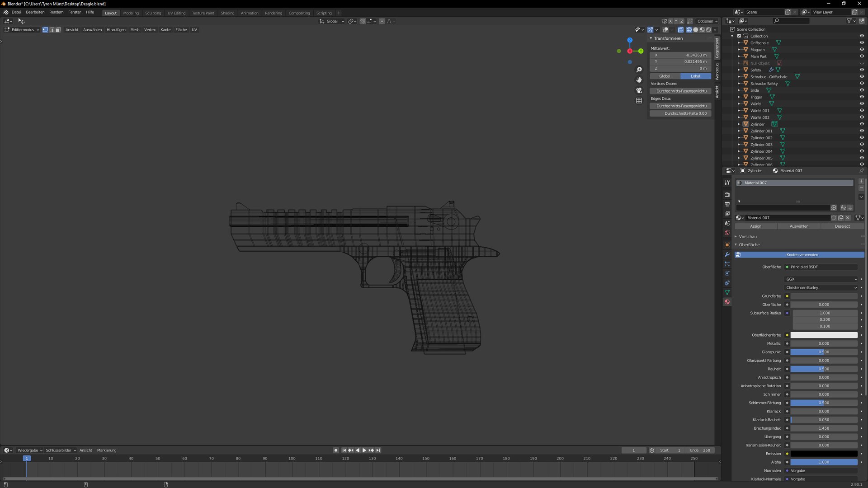This screenshot has height=488, width=868.
Task: Select face select mode icon
Action: (58, 30)
